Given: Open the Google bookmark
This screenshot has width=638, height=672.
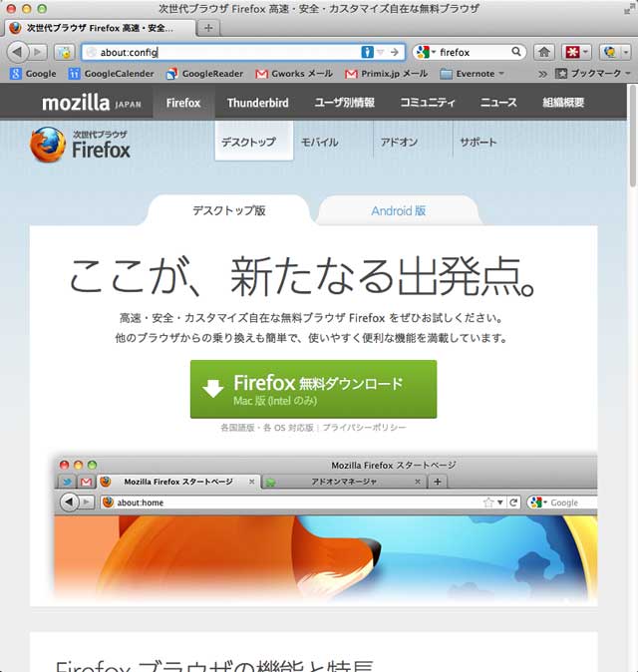Looking at the screenshot, I should [x=34, y=74].
